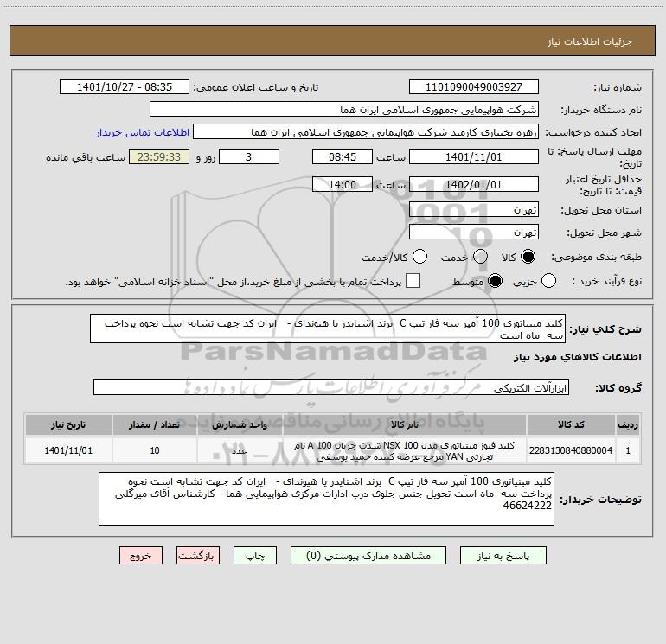Click the 'شماره نیاز' number field
Screen dimensions: 666x644
[x=473, y=87]
